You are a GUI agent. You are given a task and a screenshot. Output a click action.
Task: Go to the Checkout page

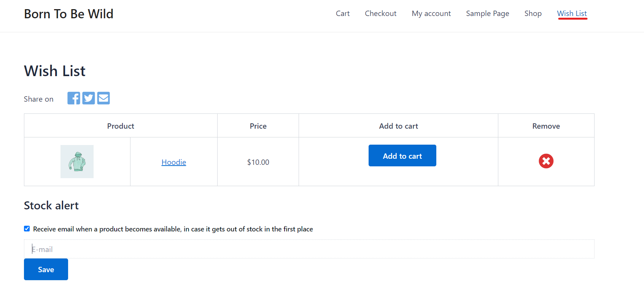(380, 14)
